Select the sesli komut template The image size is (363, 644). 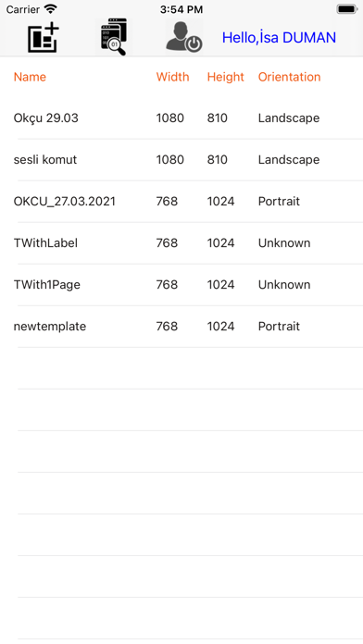[181, 160]
